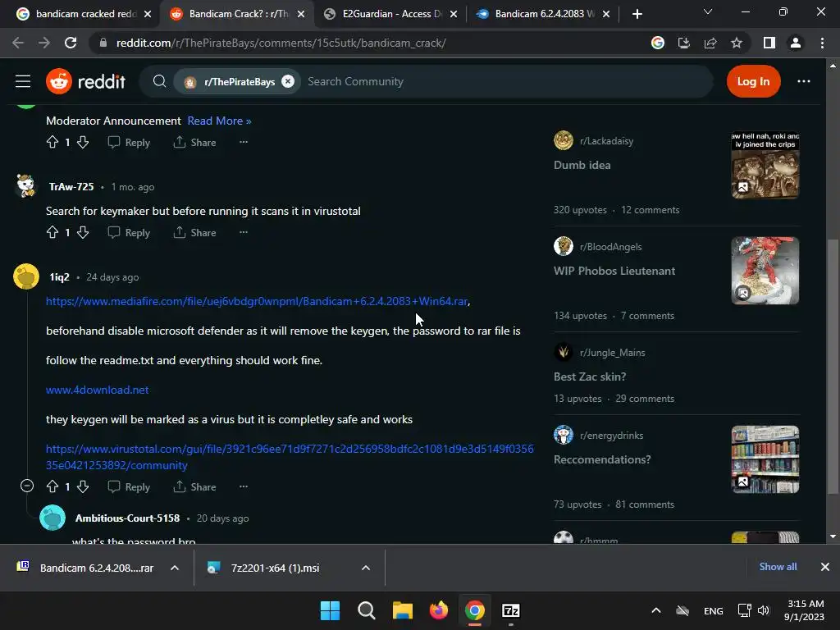Open volume control in system tray
Viewport: 840px width, 630px height.
click(764, 610)
